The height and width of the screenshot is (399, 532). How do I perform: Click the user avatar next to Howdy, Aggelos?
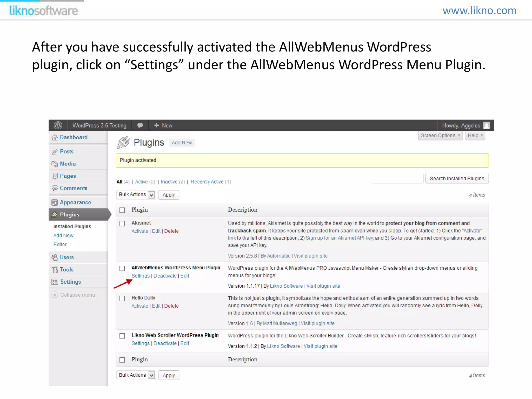486,125
